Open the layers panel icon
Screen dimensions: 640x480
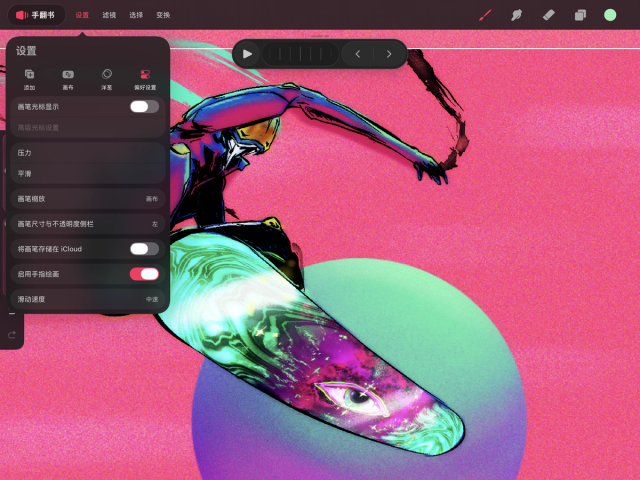[580, 16]
